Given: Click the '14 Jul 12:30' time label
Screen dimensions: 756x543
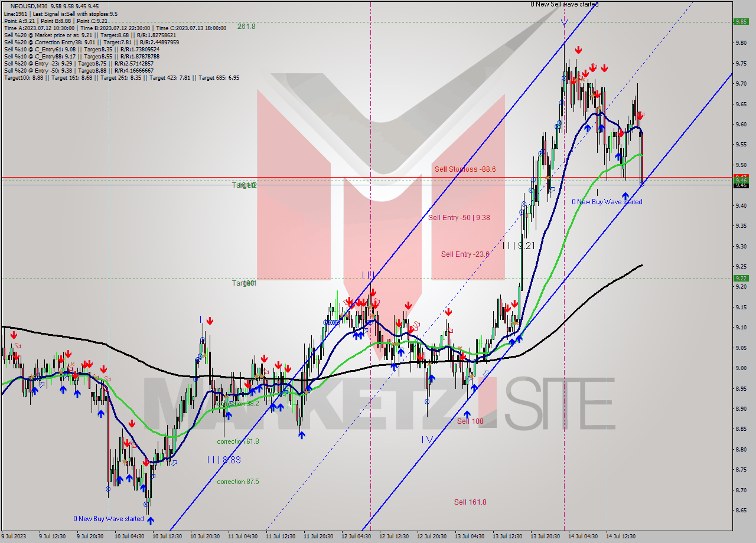Looking at the screenshot, I should click(x=621, y=537).
